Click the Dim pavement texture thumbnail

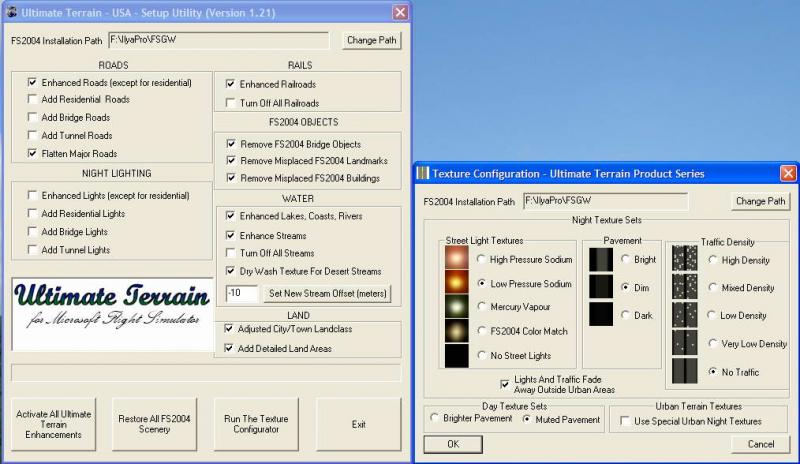tap(601, 286)
